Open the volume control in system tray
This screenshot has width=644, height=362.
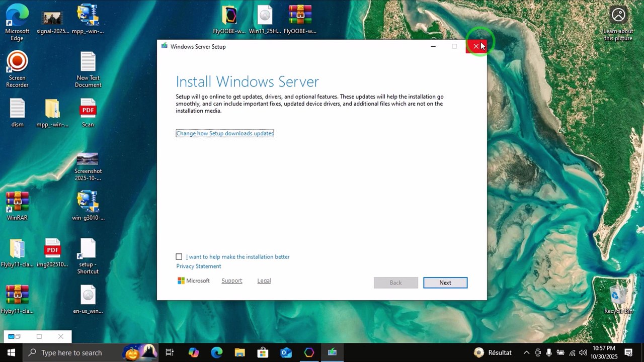pyautogui.click(x=583, y=352)
